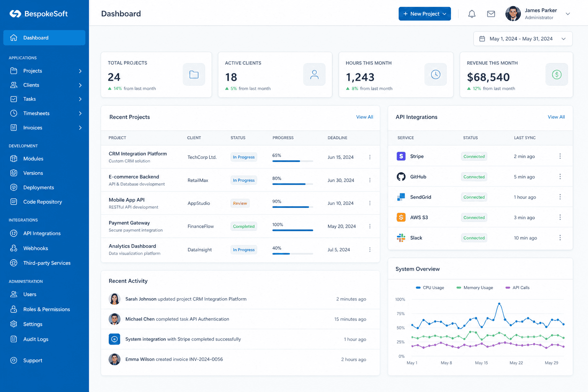Expand the Clients sidebar submenu chevron

[80, 85]
